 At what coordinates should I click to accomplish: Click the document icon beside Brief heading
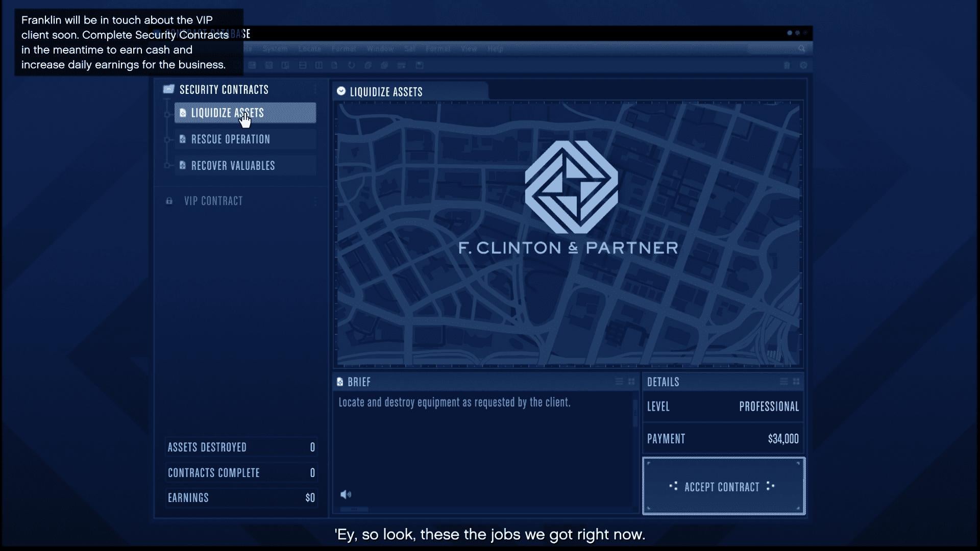point(340,382)
